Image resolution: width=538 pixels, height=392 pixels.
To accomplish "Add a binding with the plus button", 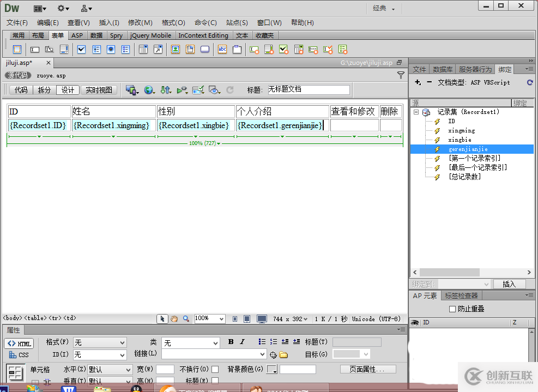I will point(418,82).
